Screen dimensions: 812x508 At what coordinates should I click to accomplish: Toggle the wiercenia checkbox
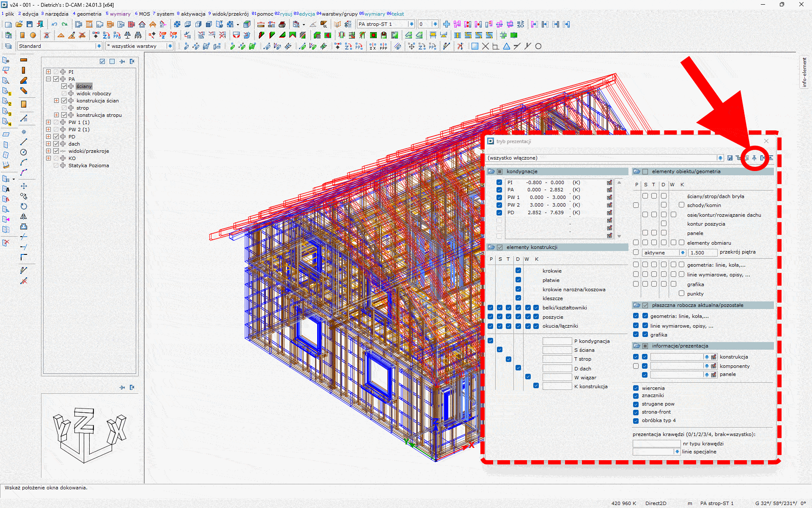click(x=636, y=388)
